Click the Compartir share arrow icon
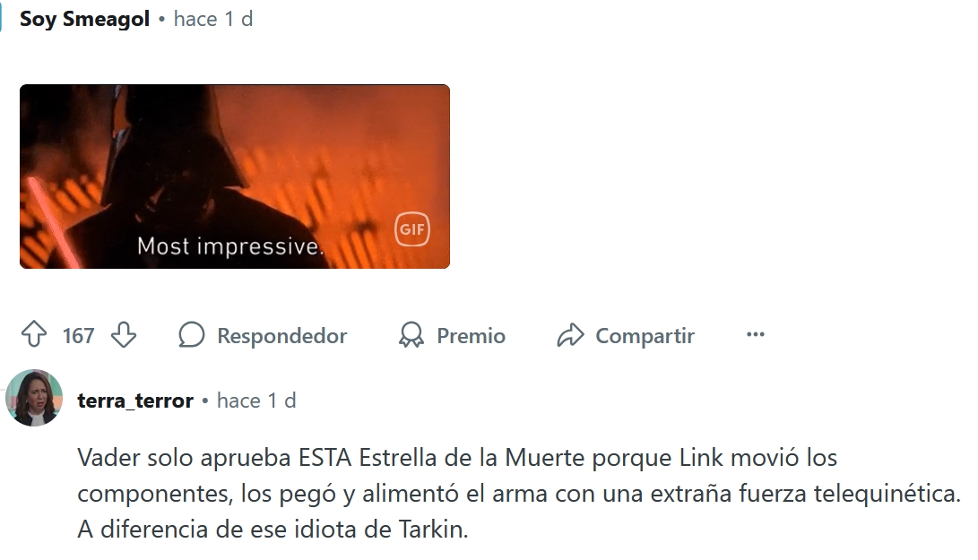978x560 pixels. pyautogui.click(x=570, y=335)
